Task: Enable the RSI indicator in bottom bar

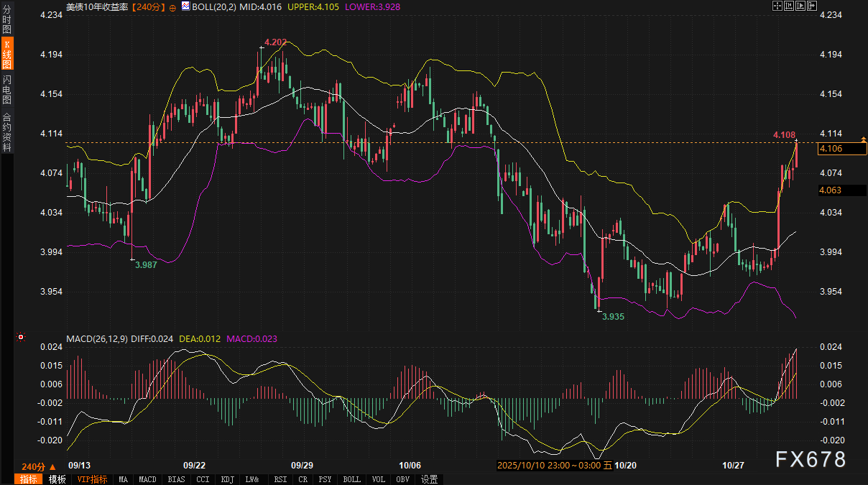Action: [x=280, y=479]
